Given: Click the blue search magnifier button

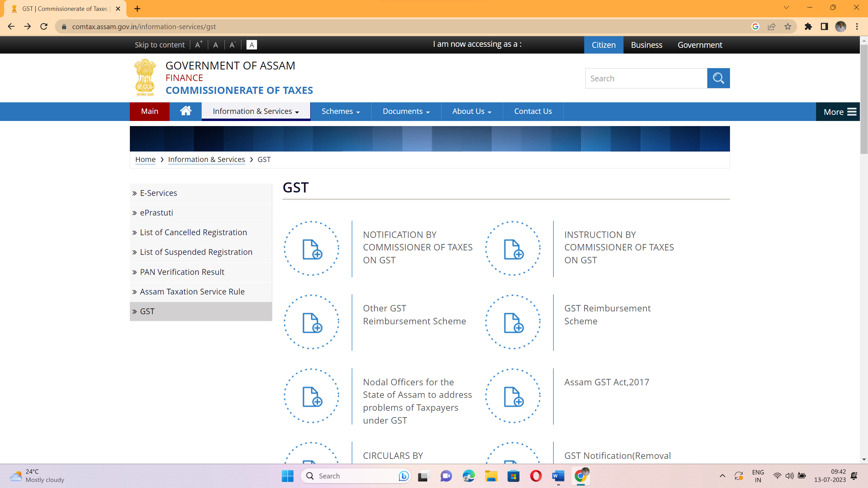Looking at the screenshot, I should coord(718,78).
